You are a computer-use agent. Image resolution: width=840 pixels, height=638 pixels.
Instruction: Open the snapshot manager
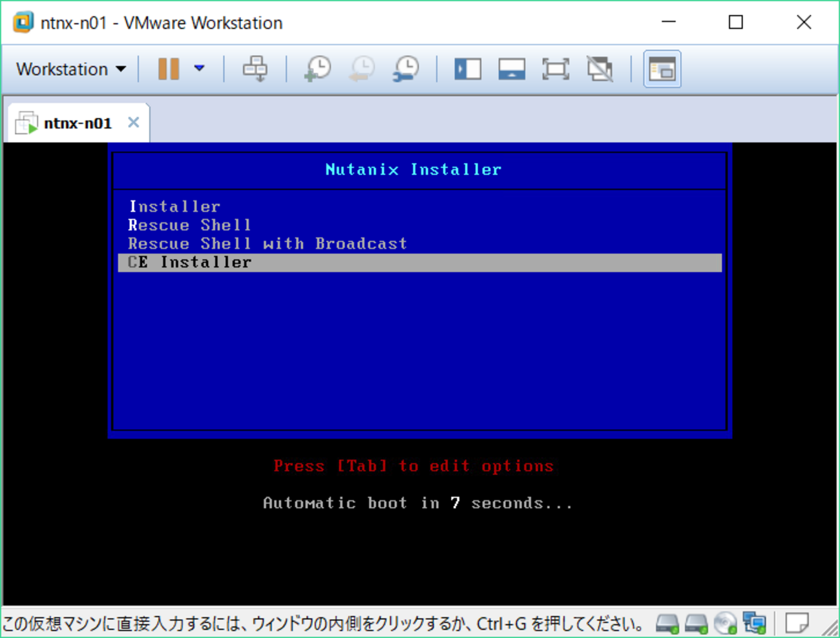(406, 69)
